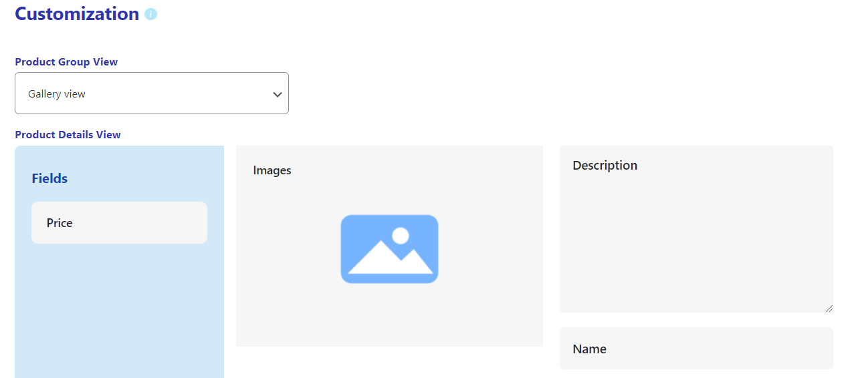Viewport: 868px width, 378px height.
Task: Click the dropdown chevron arrow
Action: [x=278, y=94]
